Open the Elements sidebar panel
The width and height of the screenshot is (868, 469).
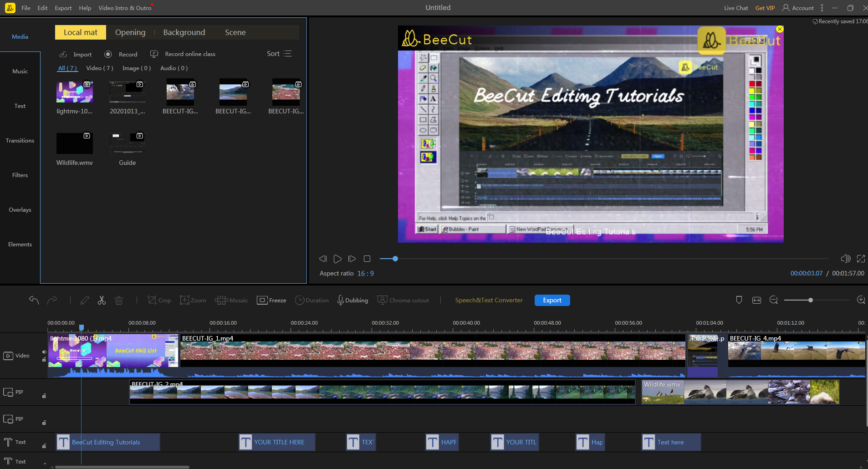click(20, 244)
